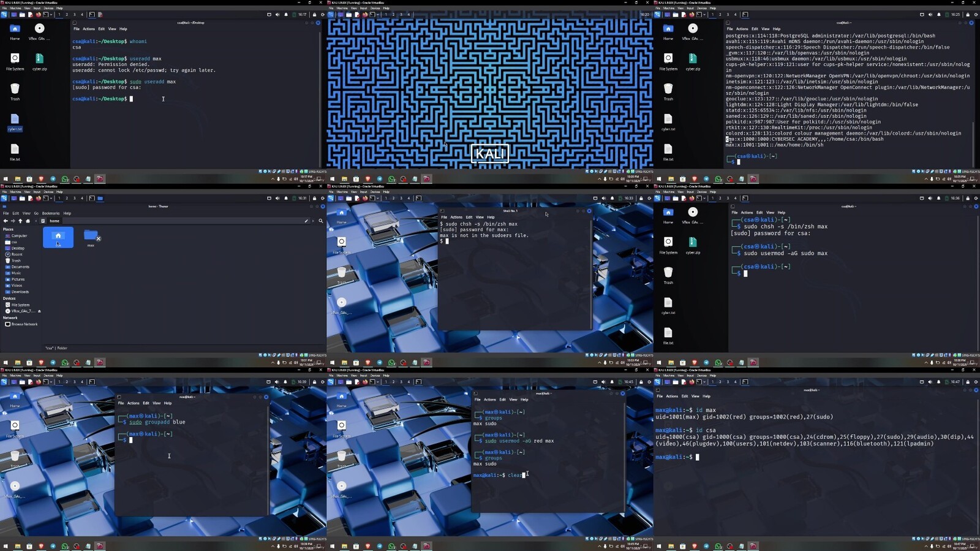Open notifications bell beside the 16:25 clock
This screenshot has height=551, width=980.
[939, 15]
